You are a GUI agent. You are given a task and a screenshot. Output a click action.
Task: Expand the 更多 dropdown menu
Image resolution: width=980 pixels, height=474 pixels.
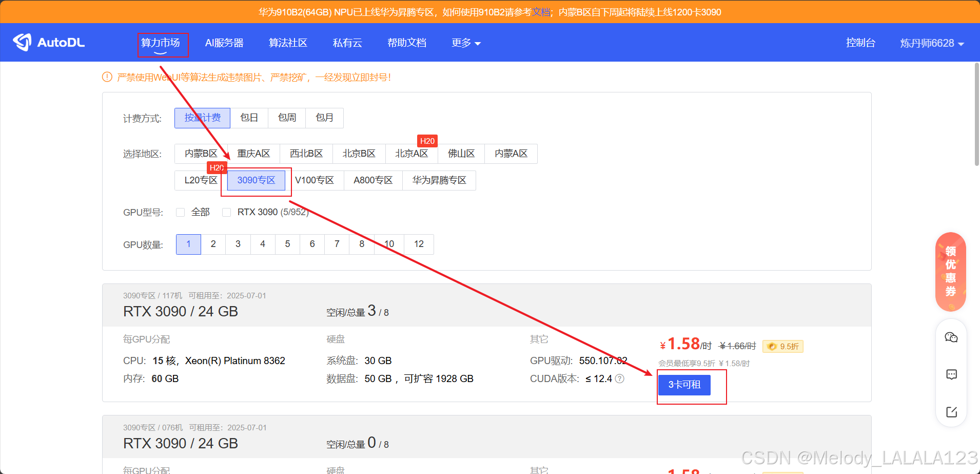coord(466,43)
